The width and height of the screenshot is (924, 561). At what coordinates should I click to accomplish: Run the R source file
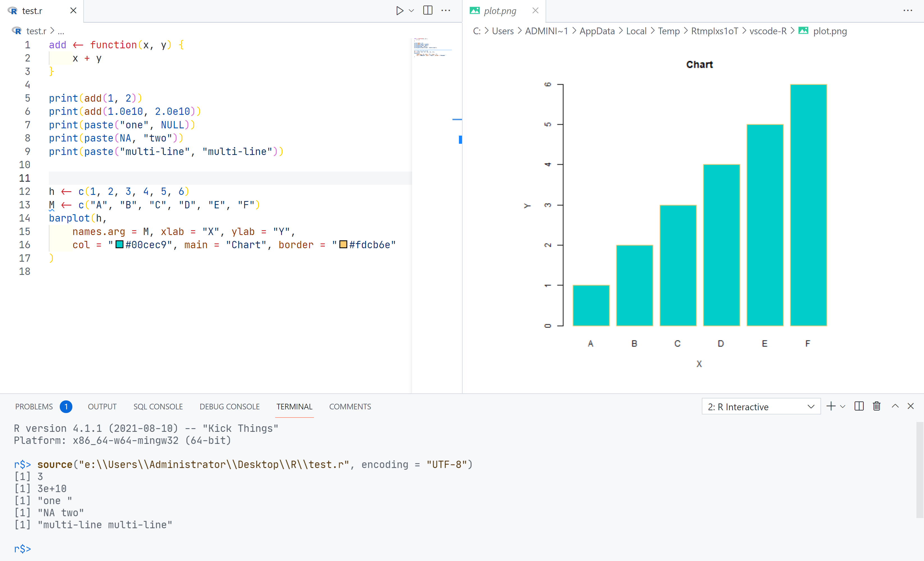click(x=399, y=10)
